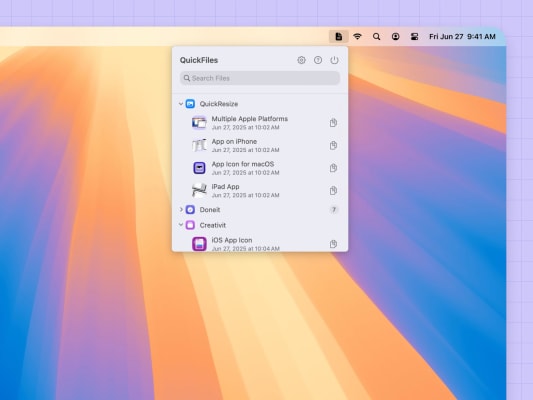Open the iOS App Icon thumbnail
Viewport: 533px width, 400px height.
point(199,244)
